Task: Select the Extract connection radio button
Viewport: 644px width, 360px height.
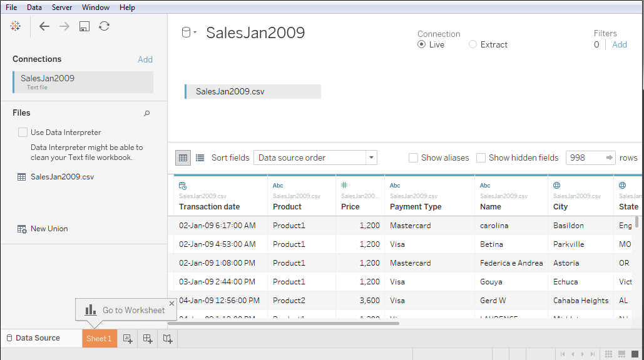Action: tap(473, 44)
